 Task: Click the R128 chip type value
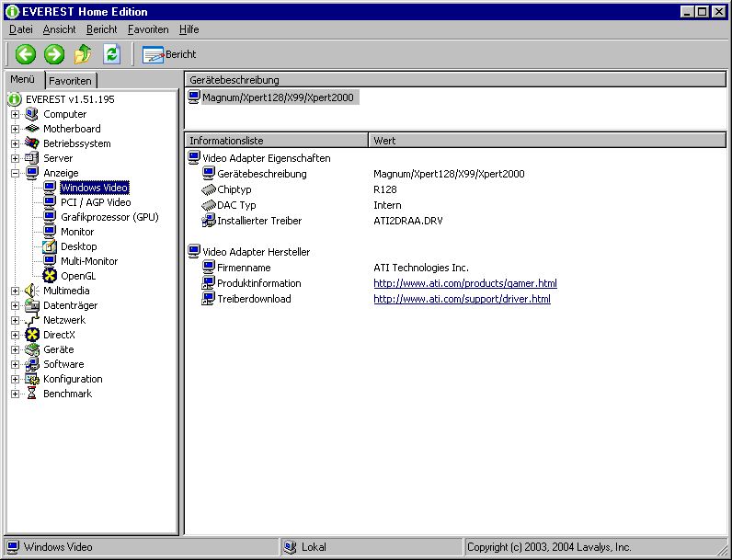point(385,189)
